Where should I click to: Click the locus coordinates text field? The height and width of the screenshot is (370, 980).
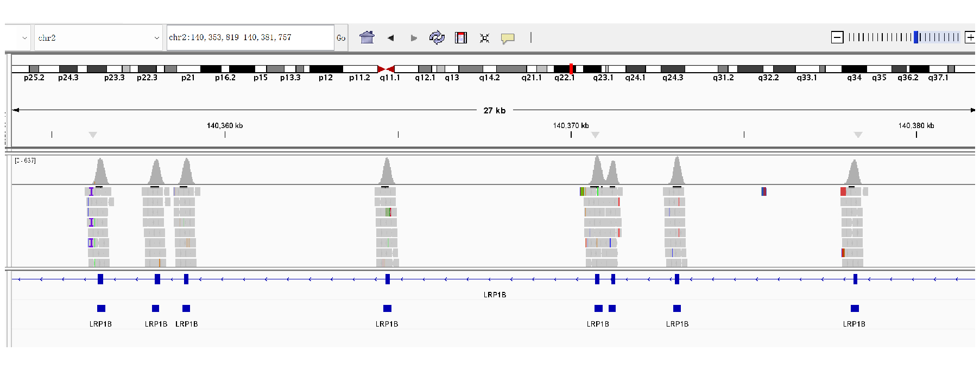pyautogui.click(x=250, y=37)
